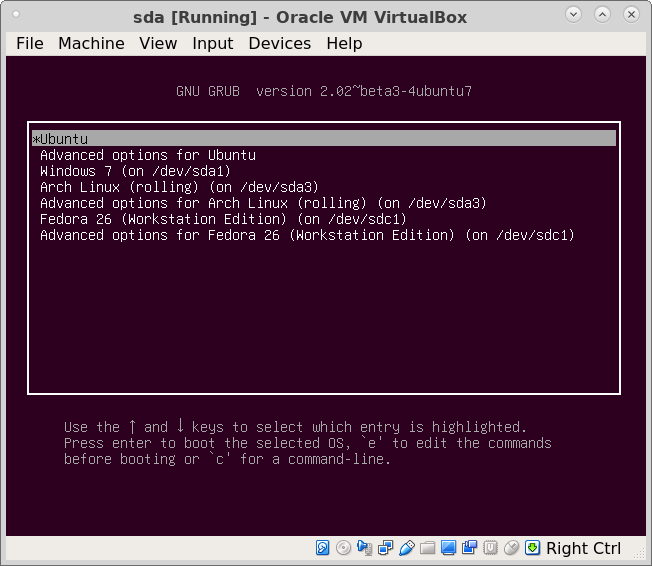Click the network adapters status icon

[385, 548]
